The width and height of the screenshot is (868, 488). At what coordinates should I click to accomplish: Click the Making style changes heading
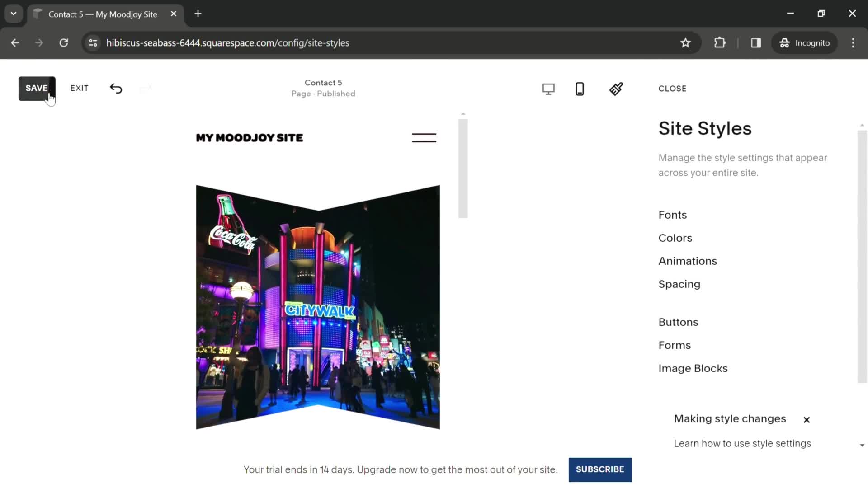point(730,419)
